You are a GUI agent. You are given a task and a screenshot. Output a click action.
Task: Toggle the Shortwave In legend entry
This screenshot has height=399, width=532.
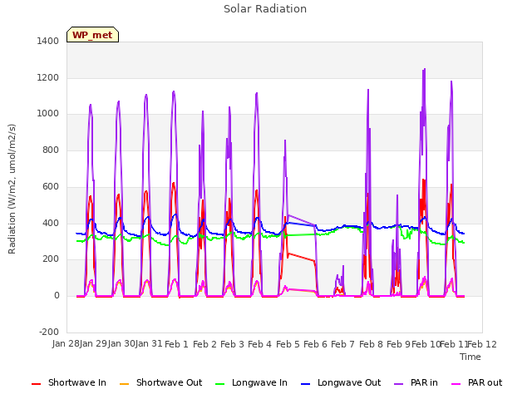point(69,382)
